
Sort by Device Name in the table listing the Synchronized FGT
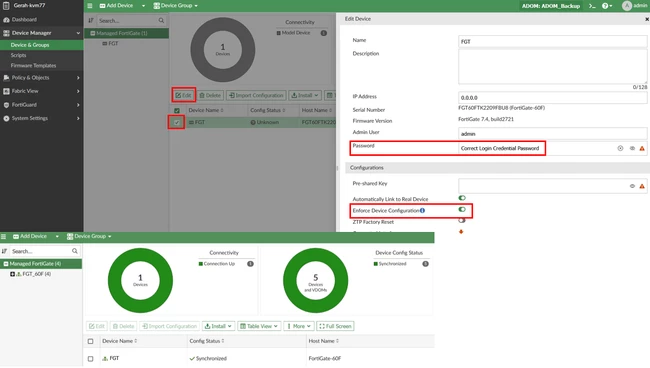120,341
